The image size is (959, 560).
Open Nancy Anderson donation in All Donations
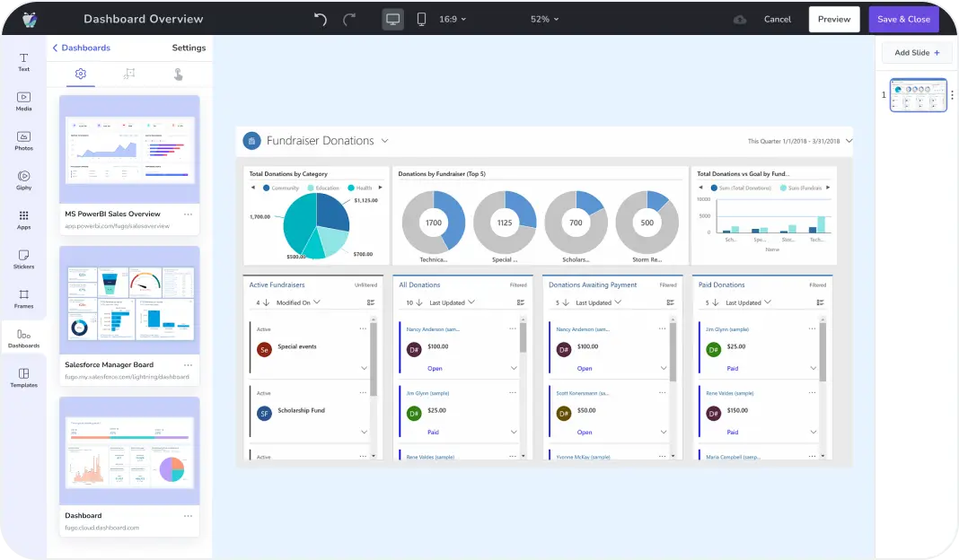coord(433,329)
